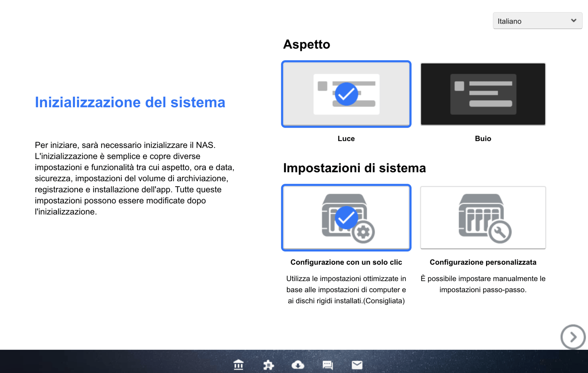Click the language dropdown chevron arrow

pos(573,21)
